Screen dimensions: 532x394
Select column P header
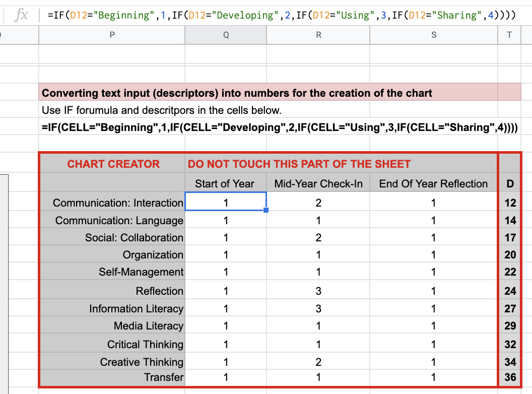point(112,35)
